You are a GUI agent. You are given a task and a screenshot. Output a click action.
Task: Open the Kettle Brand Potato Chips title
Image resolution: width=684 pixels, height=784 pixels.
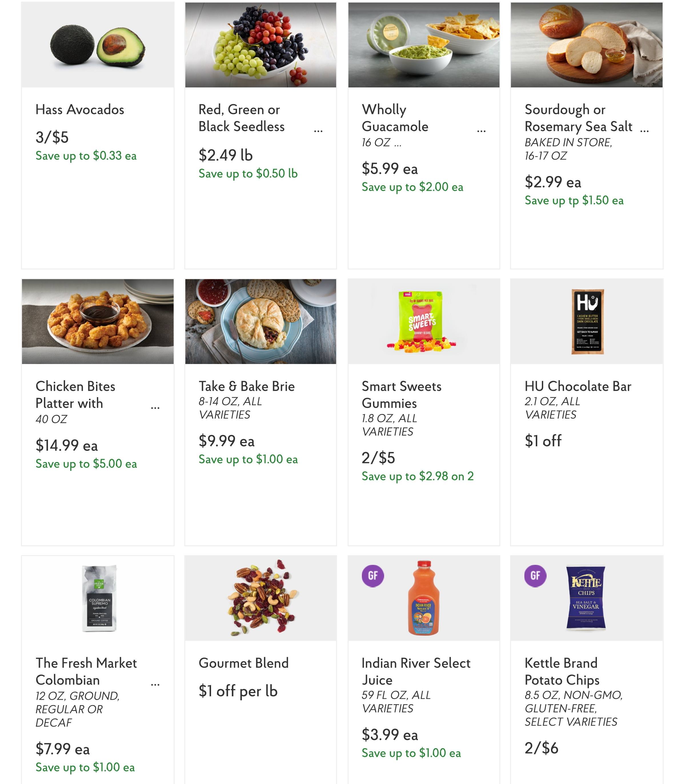coord(562,672)
